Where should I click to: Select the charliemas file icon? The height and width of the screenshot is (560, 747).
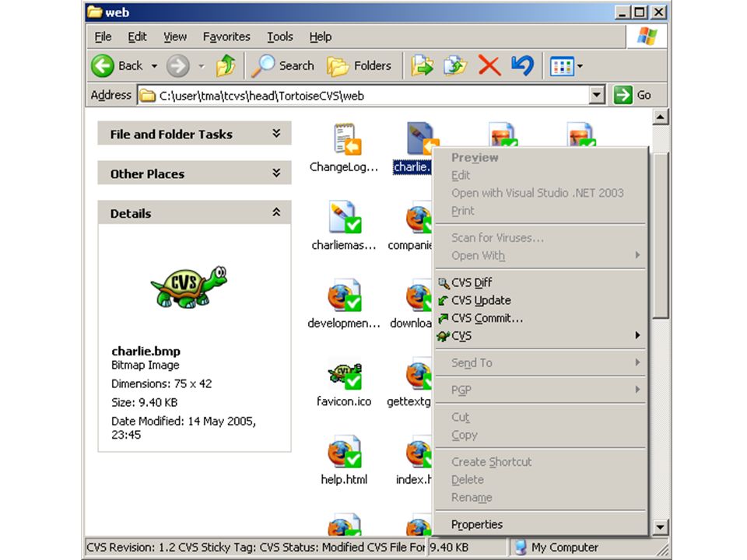point(345,217)
